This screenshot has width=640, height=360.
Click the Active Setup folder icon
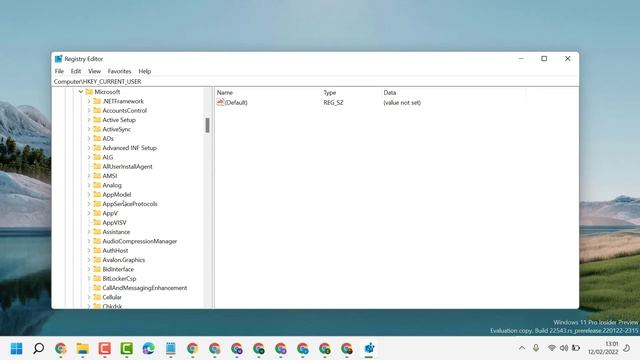point(97,120)
